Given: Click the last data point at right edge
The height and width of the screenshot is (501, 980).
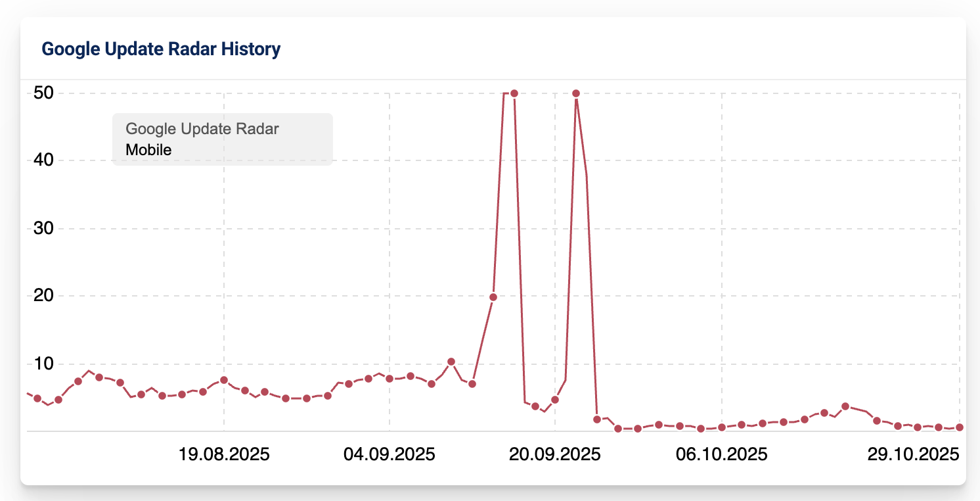Looking at the screenshot, I should coord(960,427).
